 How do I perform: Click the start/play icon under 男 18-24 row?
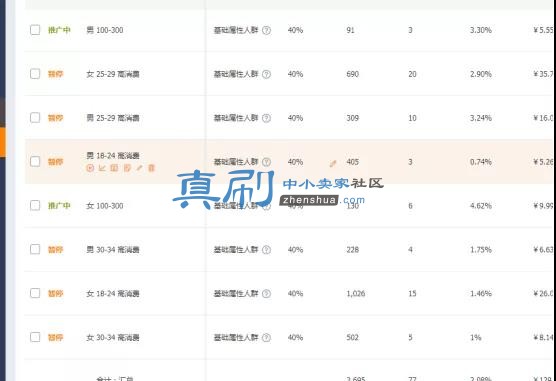[x=90, y=168]
